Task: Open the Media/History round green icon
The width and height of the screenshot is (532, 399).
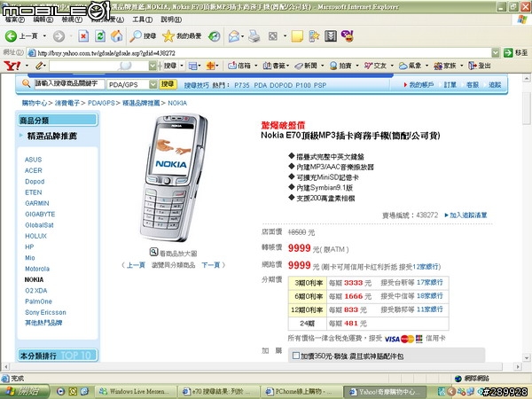Action: click(x=214, y=36)
